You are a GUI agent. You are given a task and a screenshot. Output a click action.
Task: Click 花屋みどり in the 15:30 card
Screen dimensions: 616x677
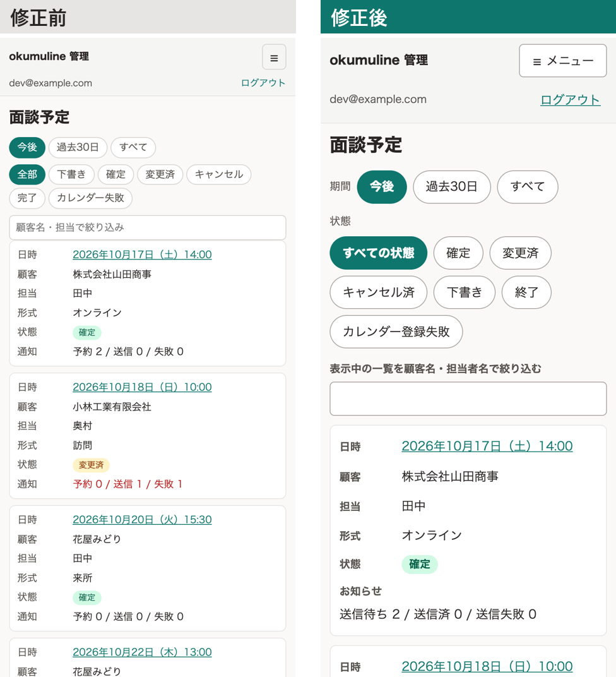[x=97, y=539]
